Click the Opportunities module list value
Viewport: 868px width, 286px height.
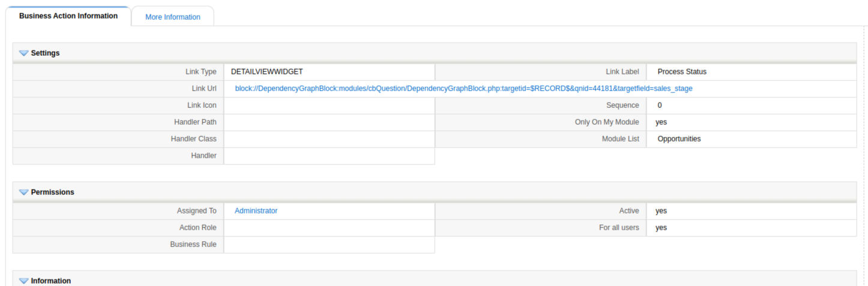click(679, 139)
